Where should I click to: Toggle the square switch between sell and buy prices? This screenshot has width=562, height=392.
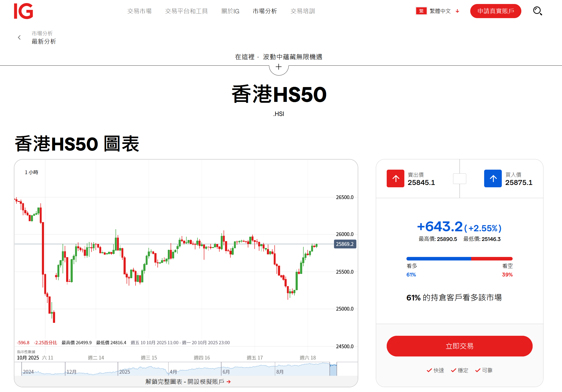coord(459,179)
